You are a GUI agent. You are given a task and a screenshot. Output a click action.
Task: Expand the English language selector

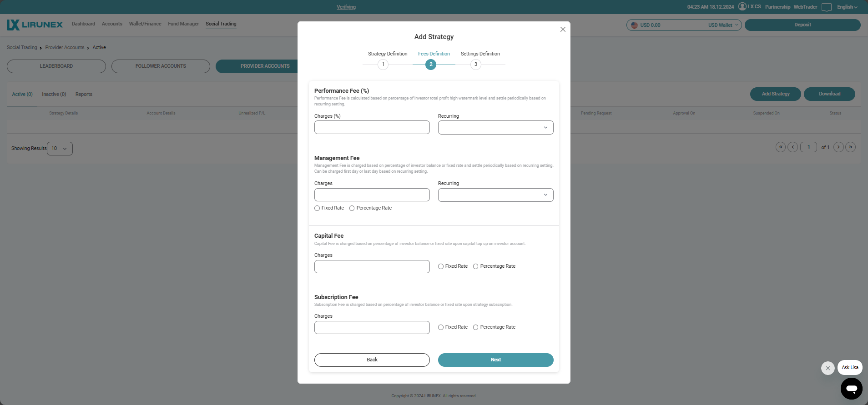click(847, 7)
